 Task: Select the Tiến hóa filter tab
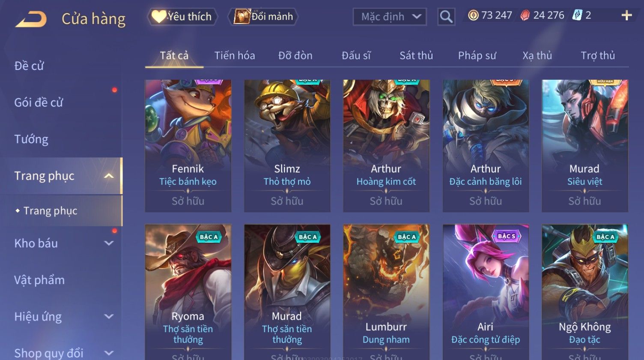click(235, 56)
